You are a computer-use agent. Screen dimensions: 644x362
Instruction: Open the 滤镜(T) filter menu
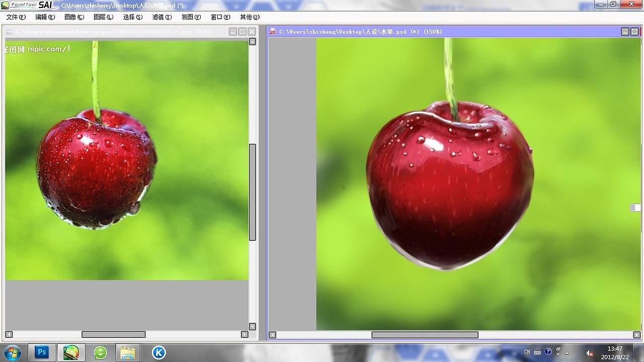click(162, 17)
